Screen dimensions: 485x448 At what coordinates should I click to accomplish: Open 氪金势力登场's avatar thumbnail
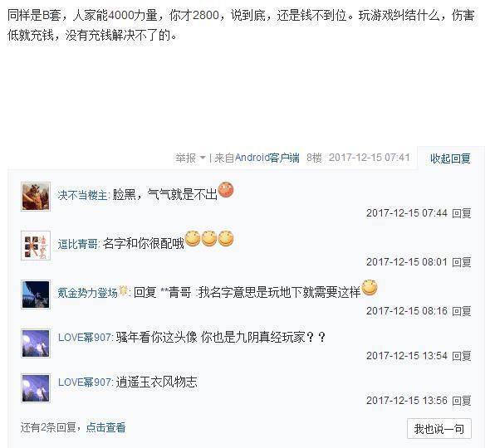36,295
